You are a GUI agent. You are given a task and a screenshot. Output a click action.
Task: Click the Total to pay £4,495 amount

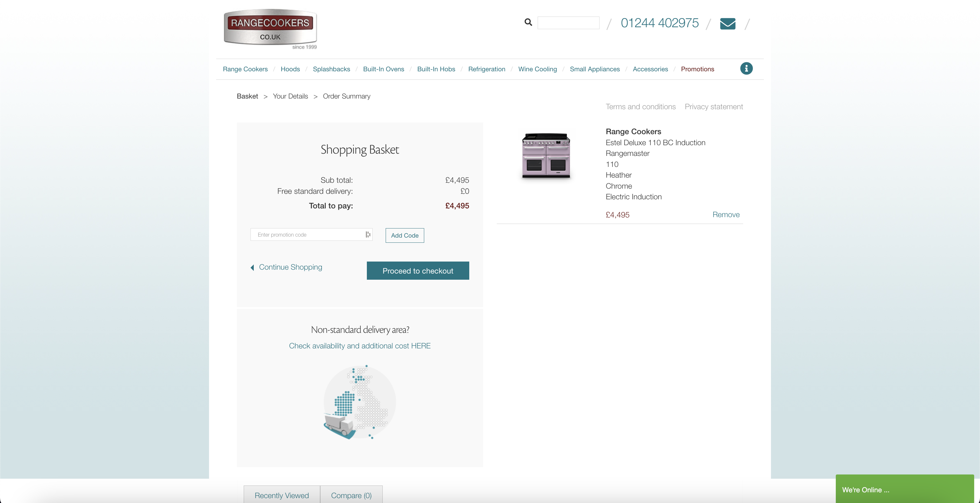coord(457,206)
